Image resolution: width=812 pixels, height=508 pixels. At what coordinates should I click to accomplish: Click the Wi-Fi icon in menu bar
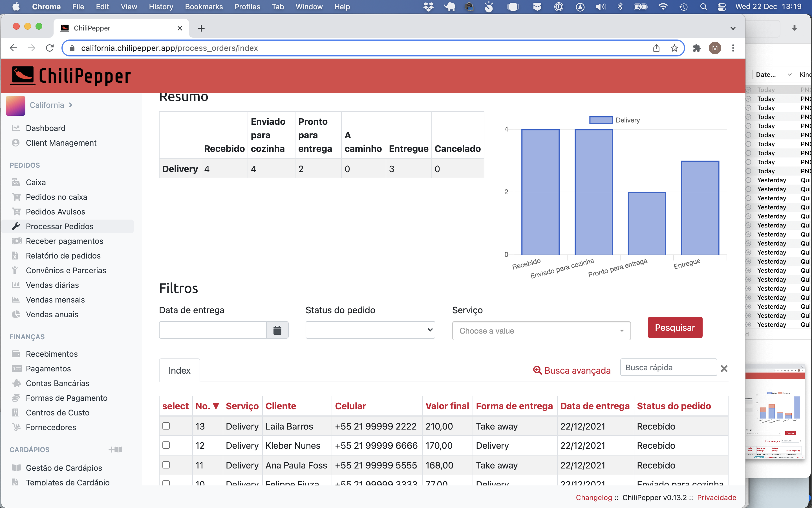(x=663, y=7)
